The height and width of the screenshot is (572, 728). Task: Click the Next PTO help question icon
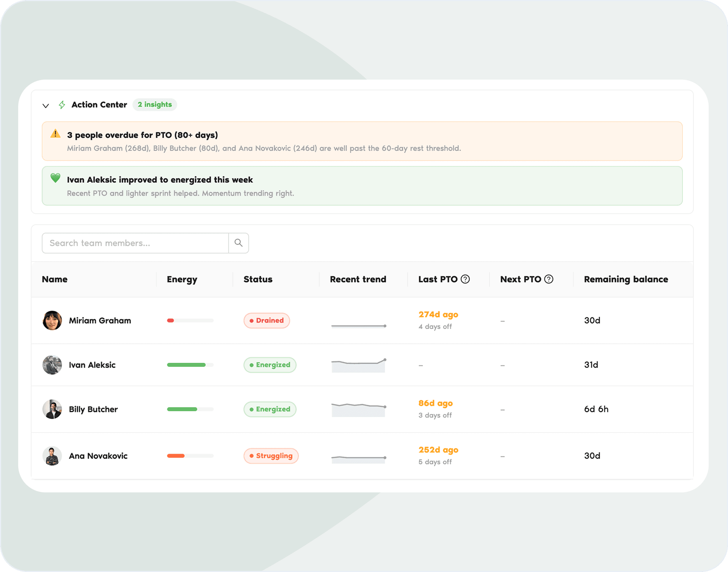point(549,279)
